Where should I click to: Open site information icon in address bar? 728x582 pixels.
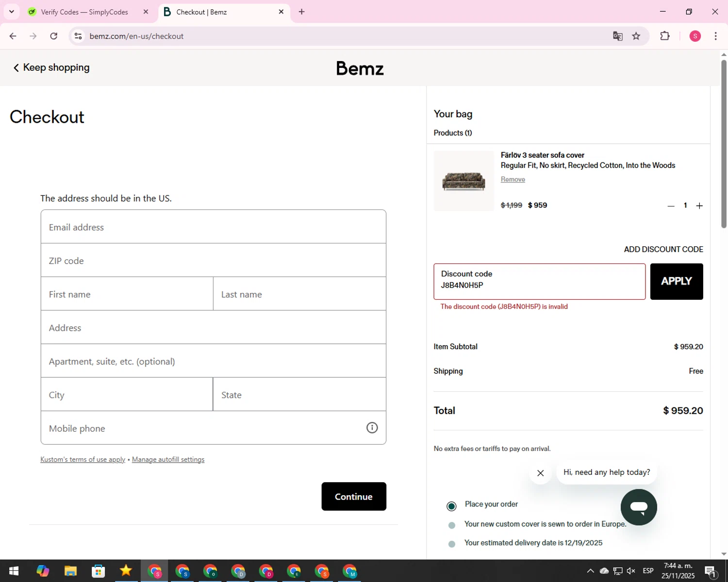click(x=78, y=36)
